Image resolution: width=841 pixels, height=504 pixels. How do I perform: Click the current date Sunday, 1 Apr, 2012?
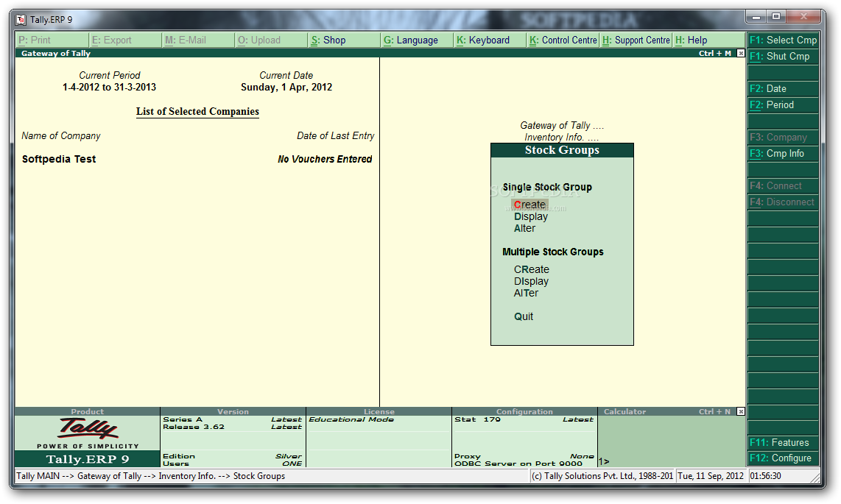pyautogui.click(x=286, y=88)
